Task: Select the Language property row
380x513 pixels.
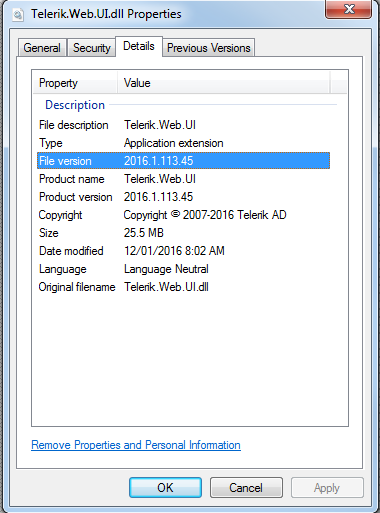Action: pyautogui.click(x=183, y=269)
